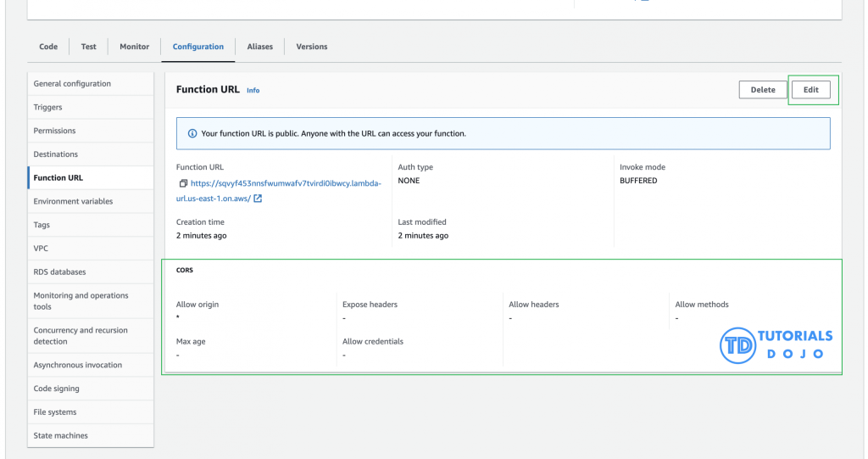Go to VPC configuration
Image resolution: width=868 pixels, height=459 pixels.
coord(41,249)
